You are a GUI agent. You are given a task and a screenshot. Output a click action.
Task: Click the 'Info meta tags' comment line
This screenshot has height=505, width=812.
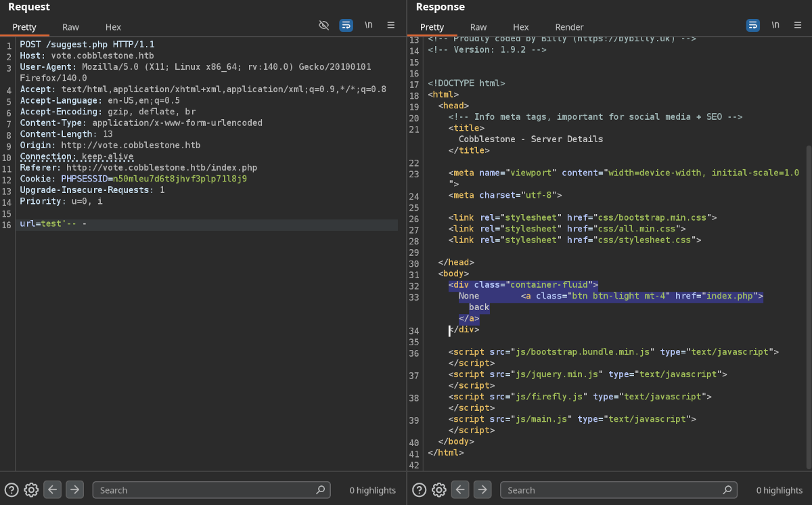point(595,117)
